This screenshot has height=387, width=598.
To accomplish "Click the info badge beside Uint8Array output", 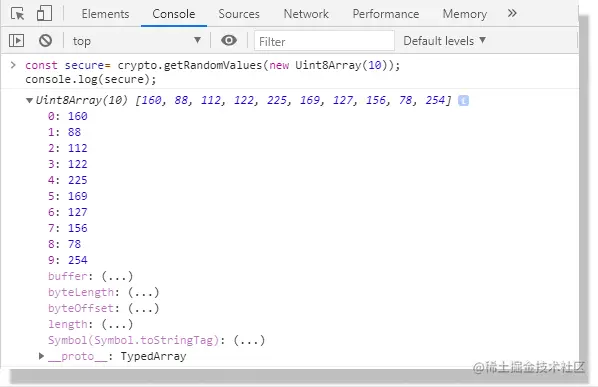I will pyautogui.click(x=463, y=101).
